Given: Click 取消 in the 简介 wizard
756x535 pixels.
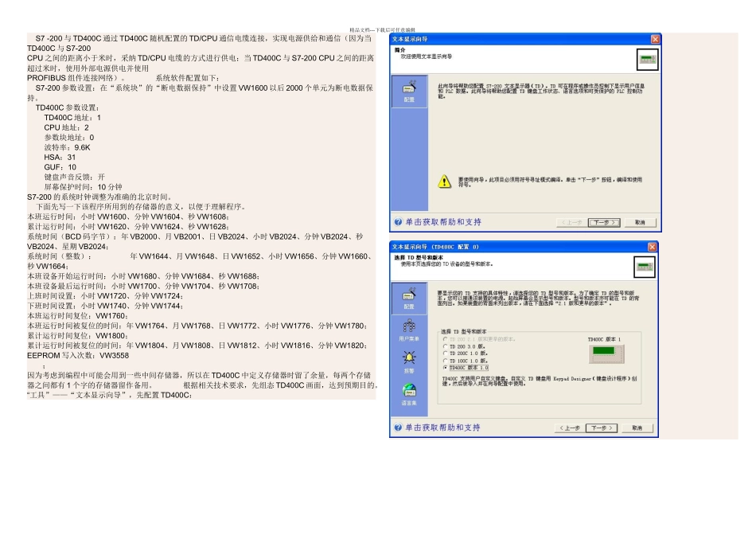Looking at the screenshot, I should coord(640,222).
